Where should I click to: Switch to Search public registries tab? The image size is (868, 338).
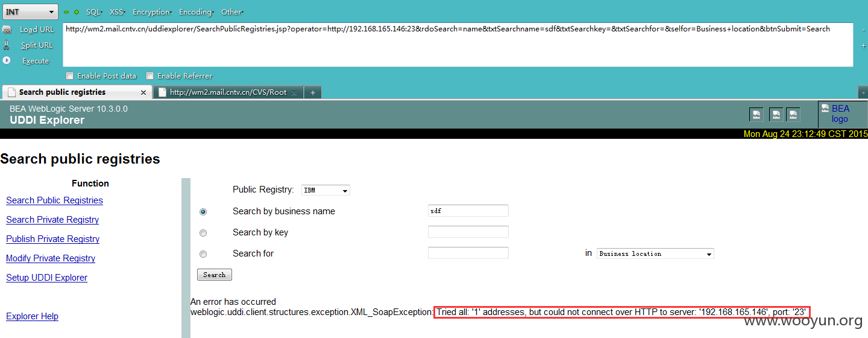tap(76, 92)
